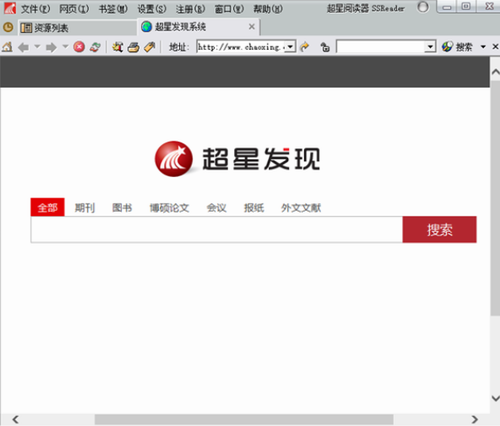
Task: Expand the address URL dropdown
Action: [290, 47]
